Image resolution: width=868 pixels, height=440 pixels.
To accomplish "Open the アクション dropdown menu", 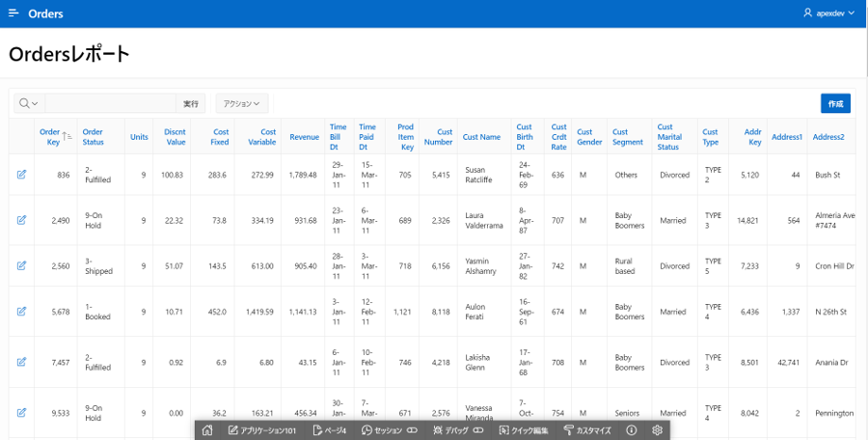I will [x=241, y=103].
